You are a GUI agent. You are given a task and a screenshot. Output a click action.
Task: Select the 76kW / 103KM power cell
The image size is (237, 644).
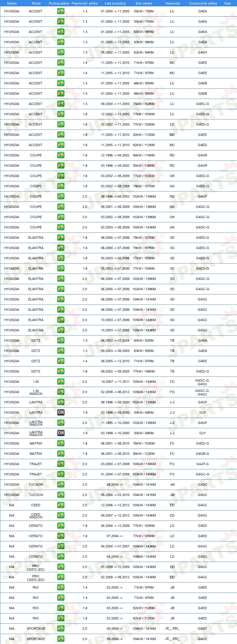[144, 443]
